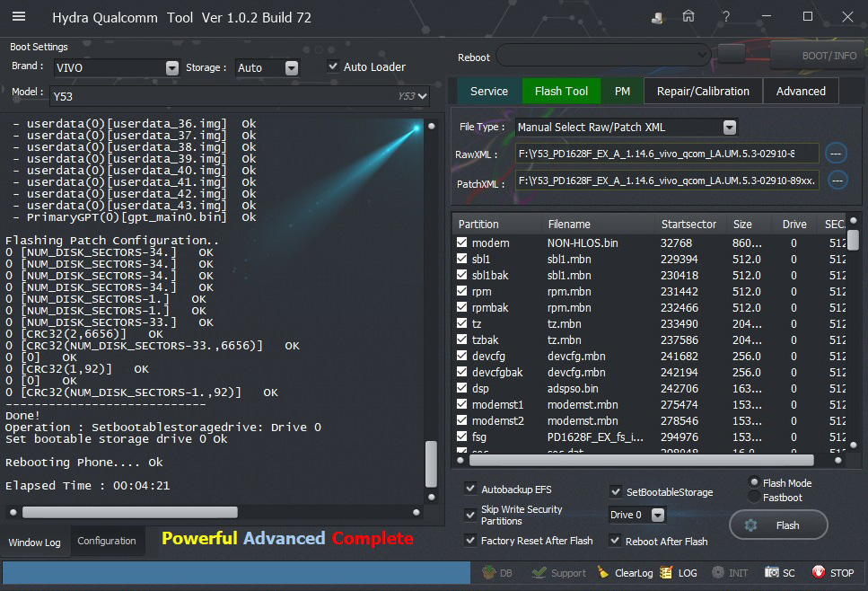Select the adspso.bin filename cell
Image resolution: width=868 pixels, height=591 pixels.
[573, 388]
